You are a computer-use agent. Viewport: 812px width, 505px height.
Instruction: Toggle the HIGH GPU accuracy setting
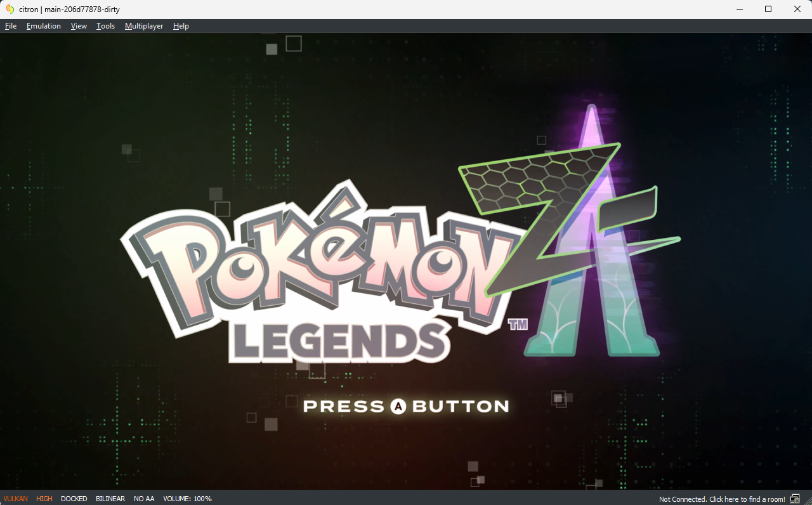point(44,499)
